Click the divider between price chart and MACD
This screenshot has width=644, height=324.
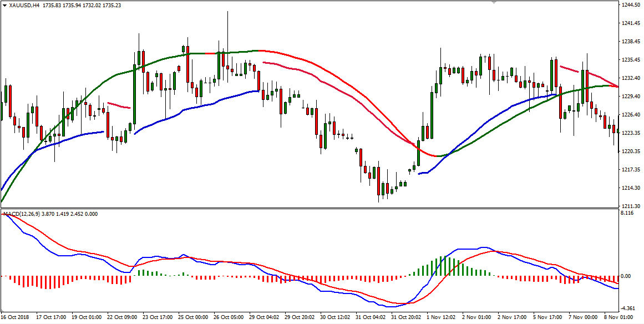click(308, 209)
